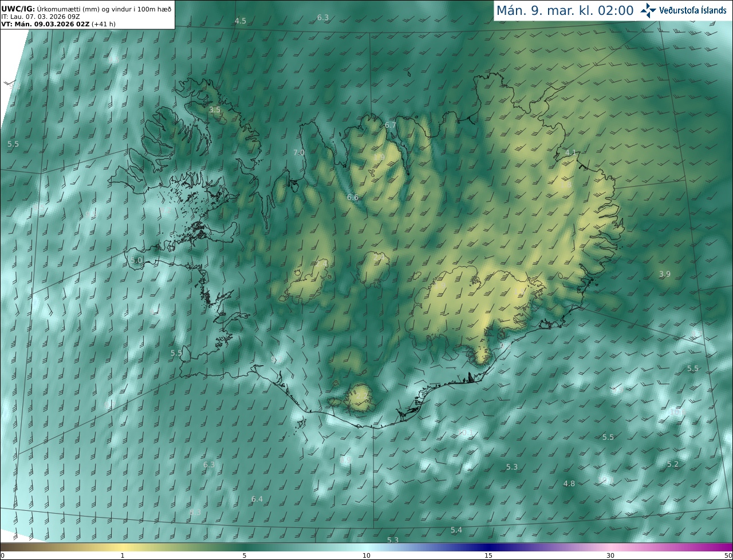Click the 30 tick label on the legend

coord(610,555)
